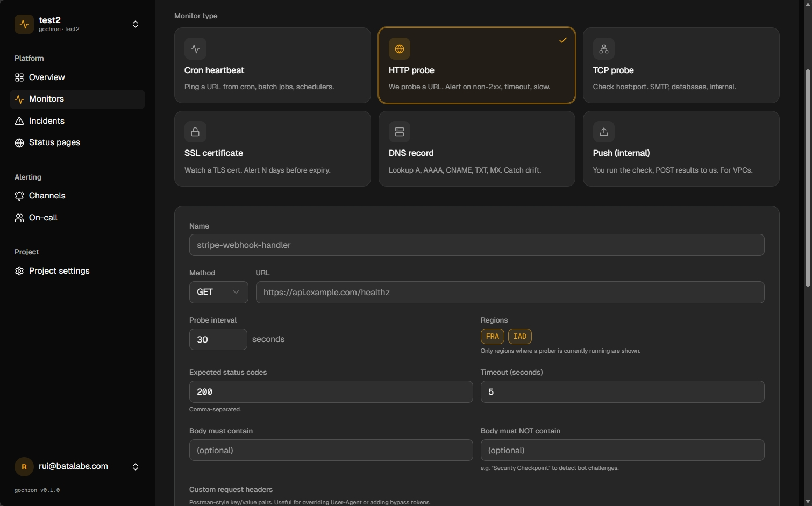Open Incidents section
The width and height of the screenshot is (812, 506).
point(77,121)
